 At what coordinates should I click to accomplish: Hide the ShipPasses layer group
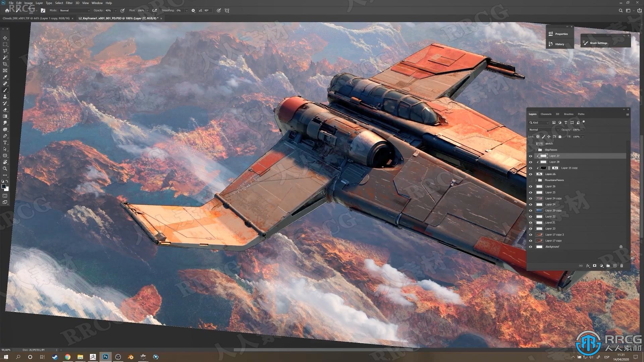530,149
